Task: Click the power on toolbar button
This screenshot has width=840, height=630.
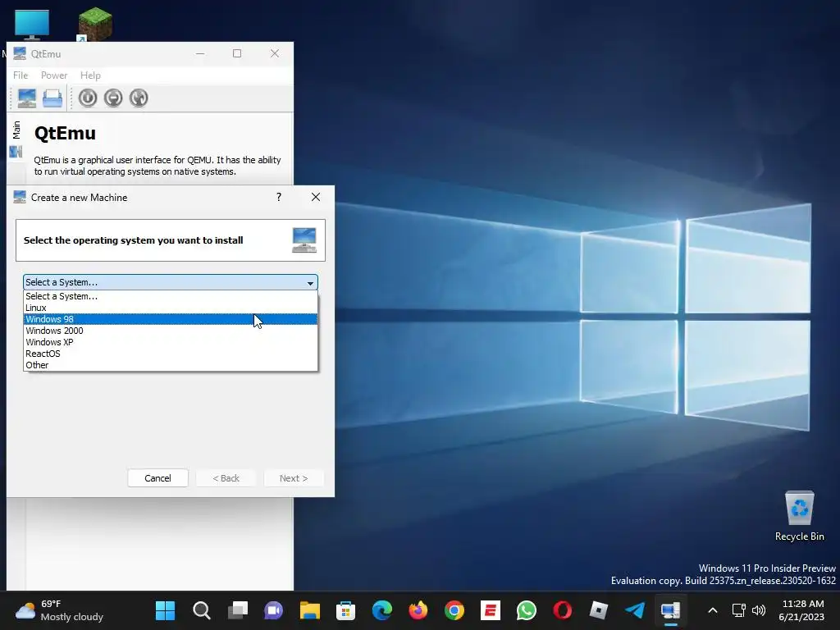Action: [88, 98]
